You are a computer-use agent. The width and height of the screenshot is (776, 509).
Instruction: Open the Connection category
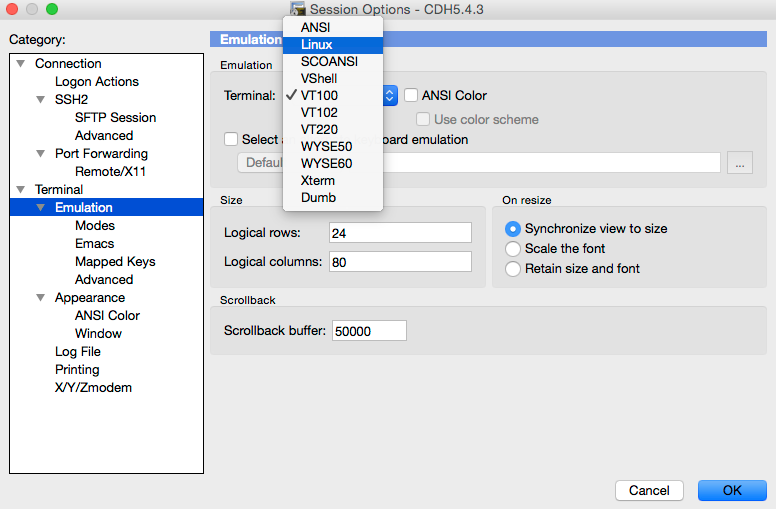pos(68,63)
